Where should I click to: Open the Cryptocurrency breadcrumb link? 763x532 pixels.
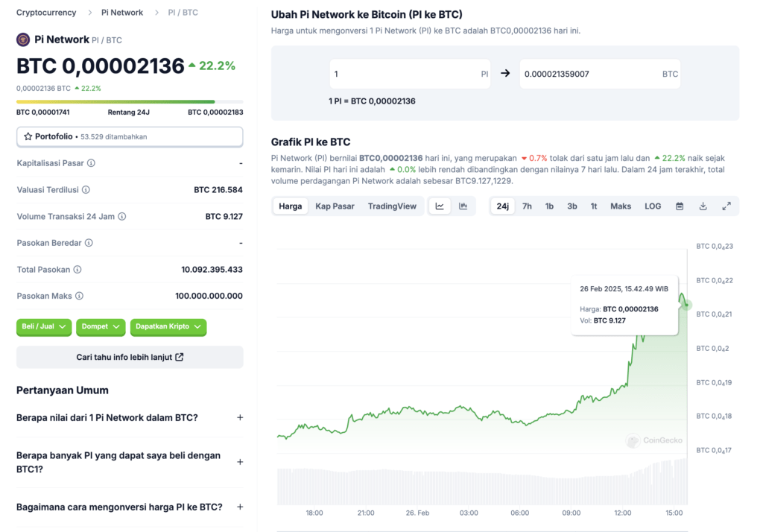(46, 13)
